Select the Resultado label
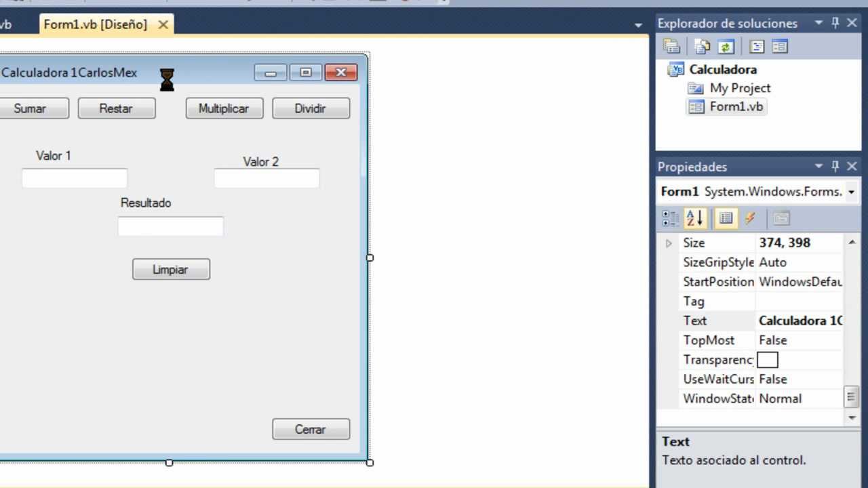Screen dimensions: 868x488 click(x=146, y=203)
